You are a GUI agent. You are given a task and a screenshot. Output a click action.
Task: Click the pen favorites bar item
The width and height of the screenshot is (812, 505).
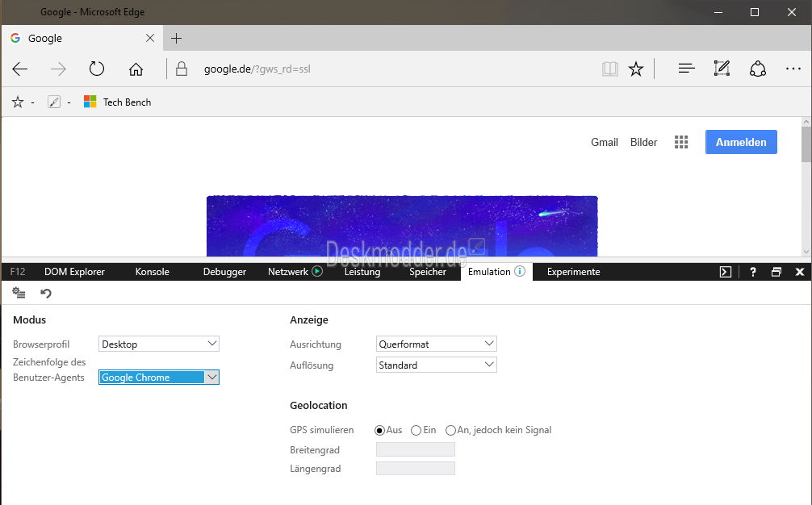click(54, 102)
